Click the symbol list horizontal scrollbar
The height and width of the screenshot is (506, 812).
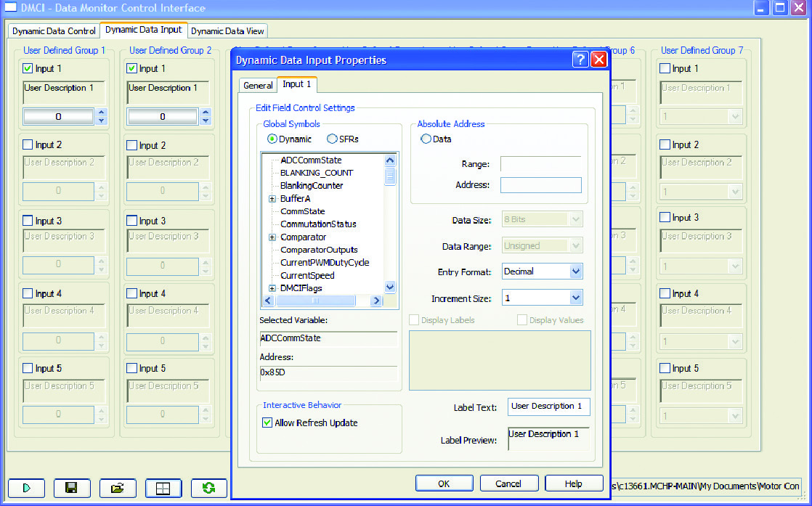point(320,301)
